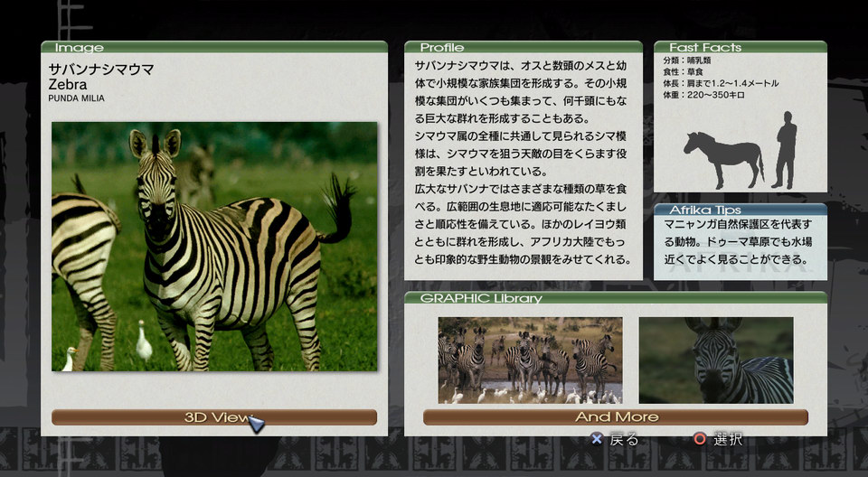This screenshot has width=868, height=477.
Task: Click the 戻る back label
Action: tap(623, 440)
